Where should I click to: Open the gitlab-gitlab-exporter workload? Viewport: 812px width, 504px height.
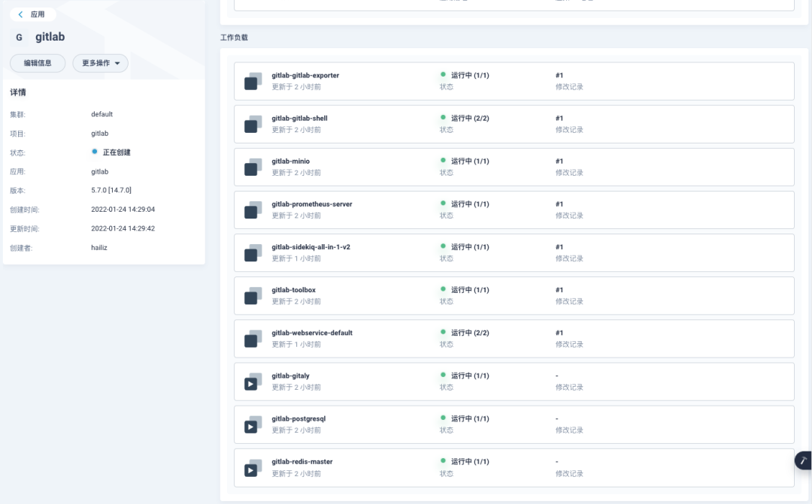coord(305,75)
